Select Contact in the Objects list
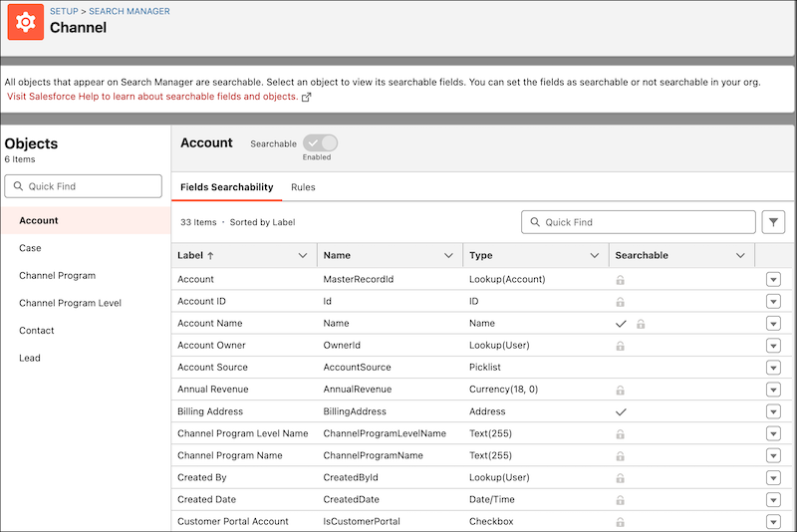This screenshot has width=797, height=532. (86, 331)
